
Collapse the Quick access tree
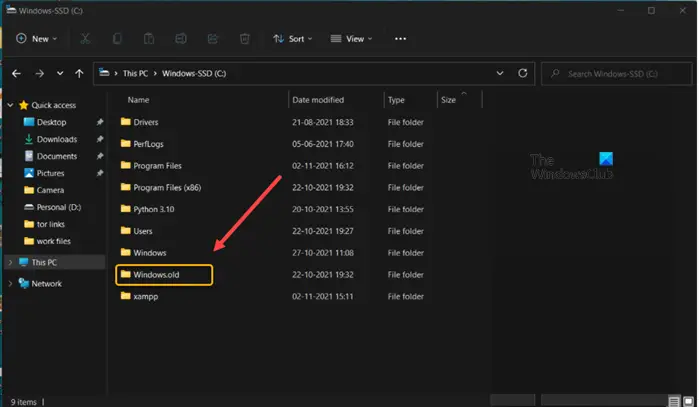point(10,105)
